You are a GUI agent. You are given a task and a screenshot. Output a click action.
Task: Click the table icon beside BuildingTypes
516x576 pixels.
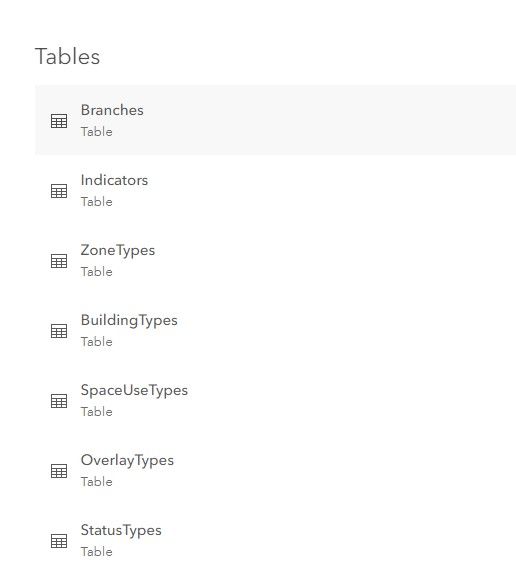click(59, 331)
